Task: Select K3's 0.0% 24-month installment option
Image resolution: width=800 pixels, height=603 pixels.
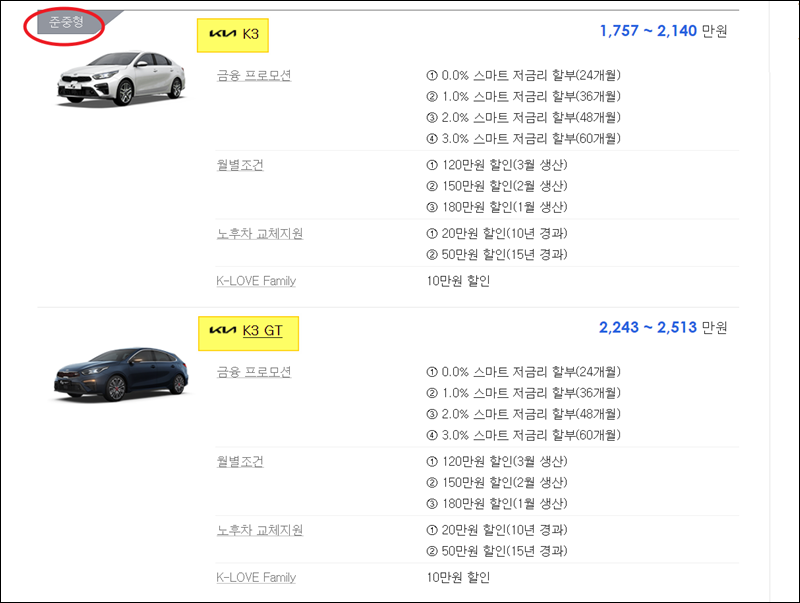Action: [x=523, y=76]
